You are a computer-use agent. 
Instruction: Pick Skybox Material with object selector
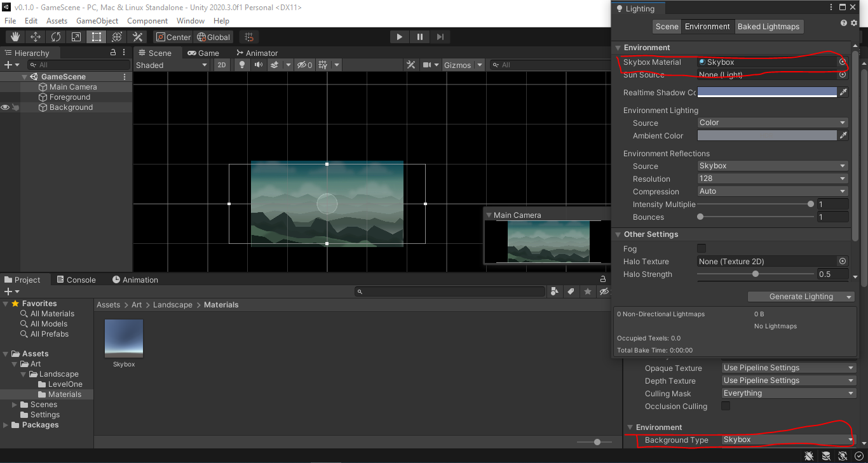[x=843, y=62]
